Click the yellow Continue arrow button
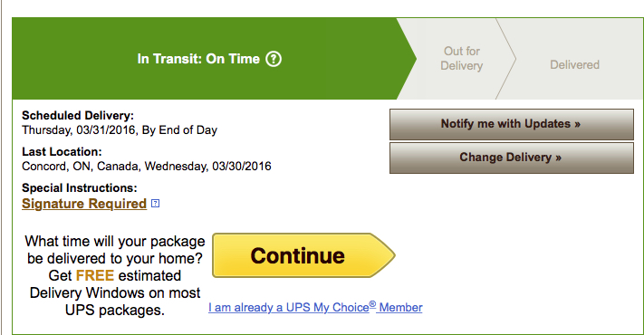This screenshot has width=644, height=335. pyautogui.click(x=303, y=255)
